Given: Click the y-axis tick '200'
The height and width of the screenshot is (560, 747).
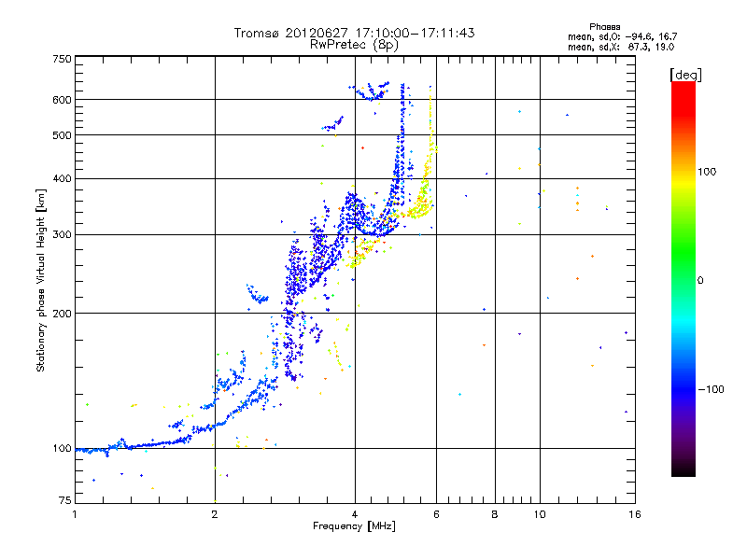Looking at the screenshot, I should [x=62, y=314].
